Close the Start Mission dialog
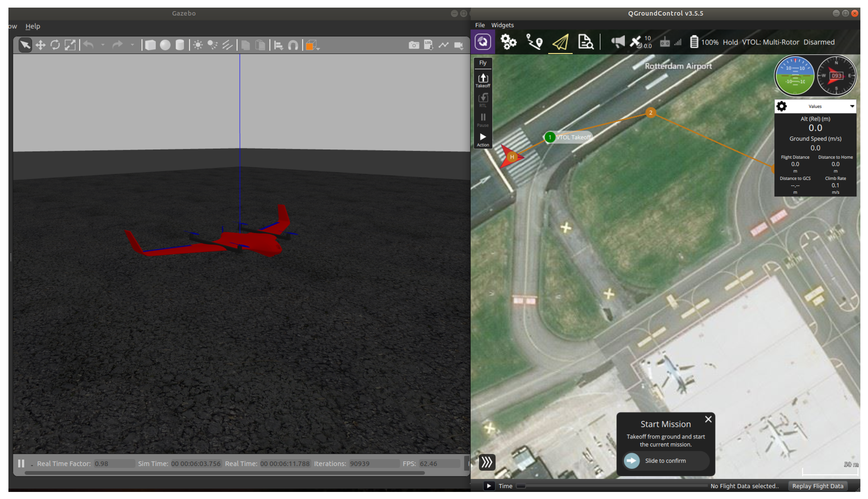 [x=708, y=419]
